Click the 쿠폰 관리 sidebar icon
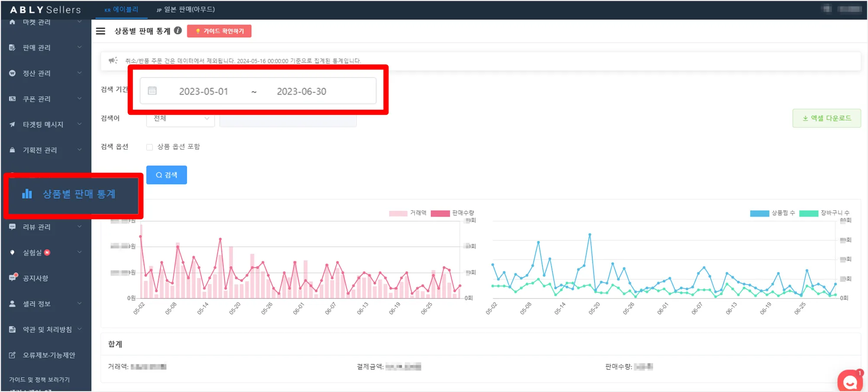This screenshot has height=392, width=868. tap(12, 99)
